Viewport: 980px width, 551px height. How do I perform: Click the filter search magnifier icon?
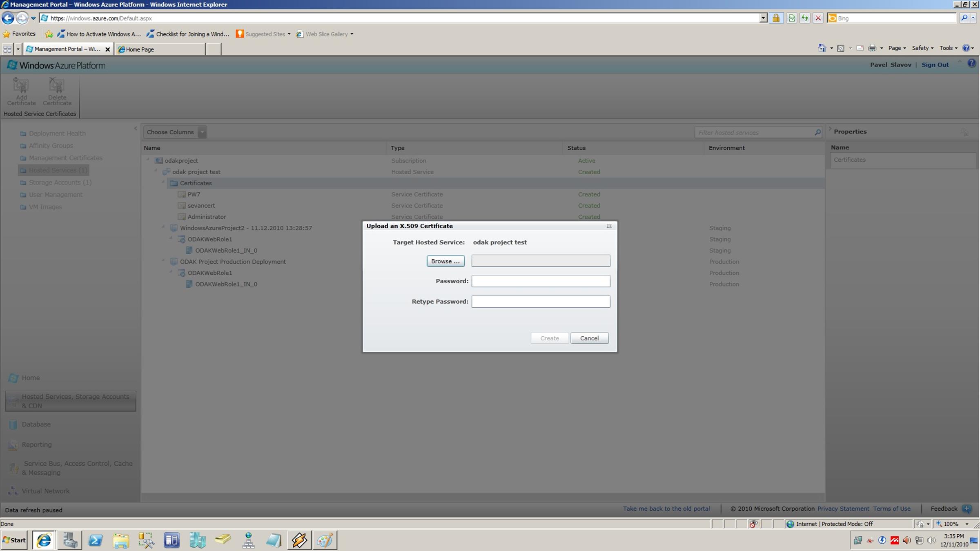click(817, 132)
